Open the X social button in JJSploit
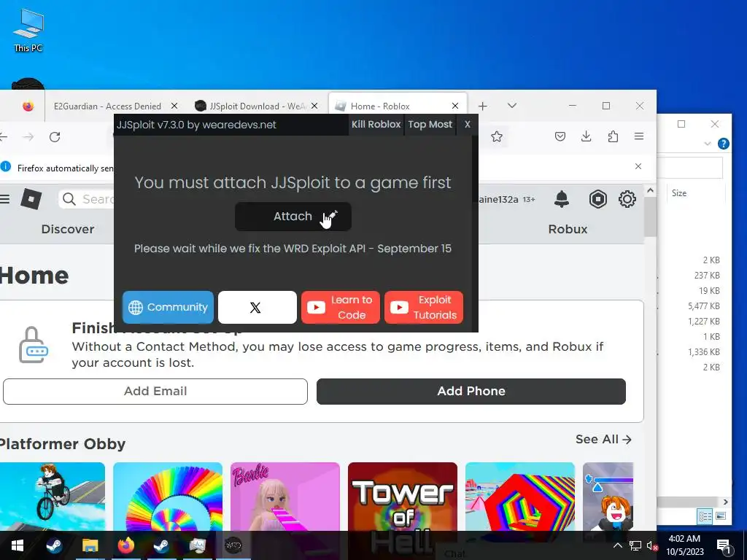Screen dimensions: 747x560 click(x=258, y=307)
